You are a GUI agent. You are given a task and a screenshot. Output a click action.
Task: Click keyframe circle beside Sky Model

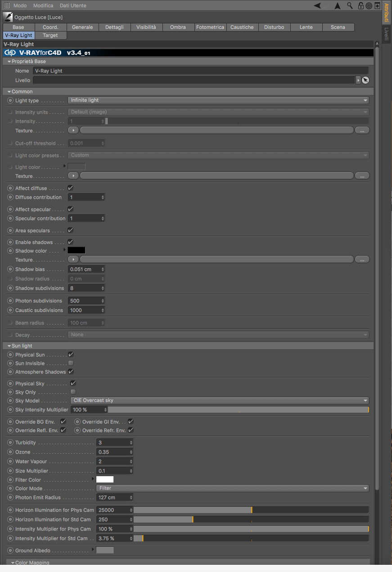pos(11,401)
